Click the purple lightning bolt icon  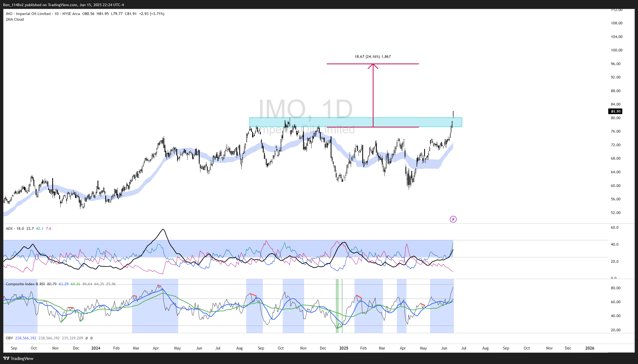(x=453, y=219)
